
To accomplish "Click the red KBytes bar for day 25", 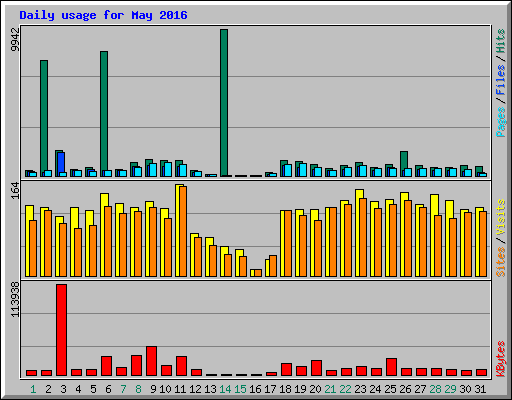I will point(391,367).
